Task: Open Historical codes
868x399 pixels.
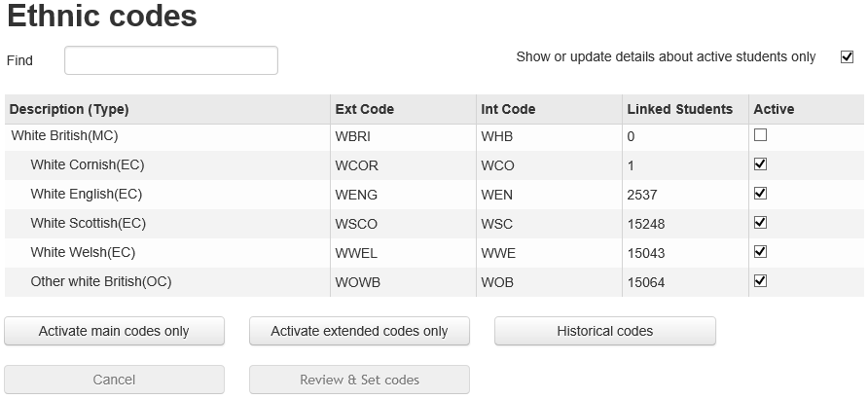Action: click(x=604, y=331)
